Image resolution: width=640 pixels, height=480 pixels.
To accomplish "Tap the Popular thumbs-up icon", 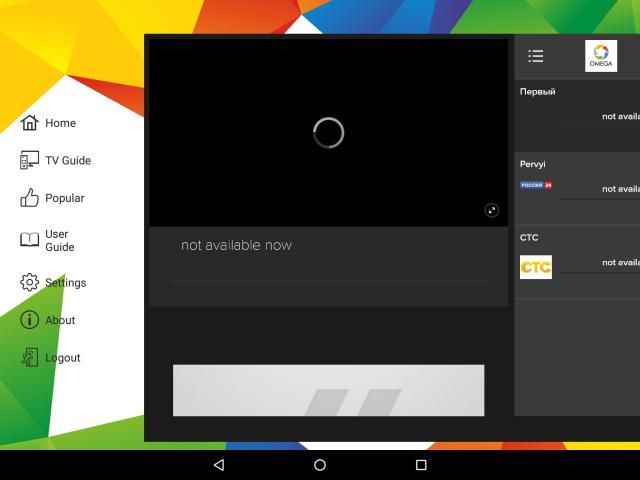I will click(x=30, y=198).
